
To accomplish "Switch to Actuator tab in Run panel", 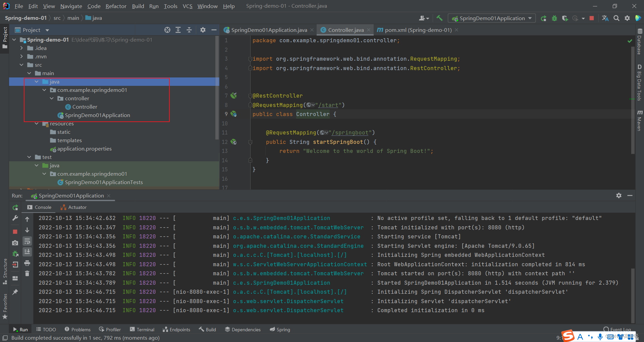I will pos(73,207).
